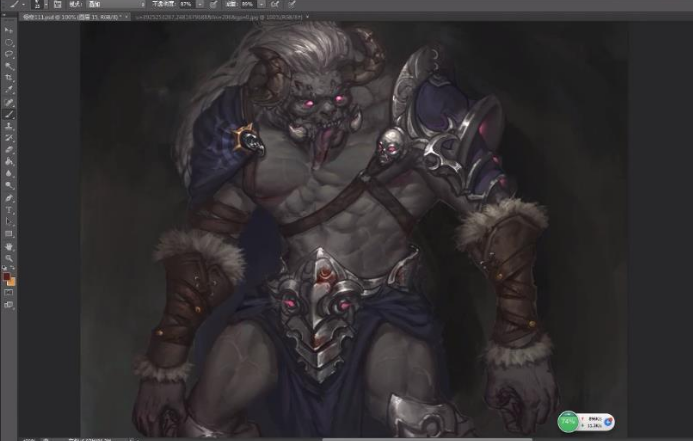
Task: Close the first PSD document tab
Action: point(127,17)
